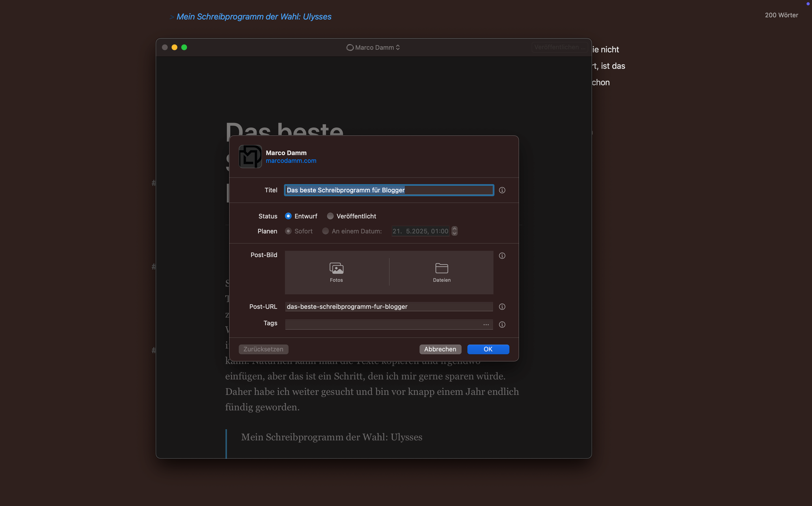The width and height of the screenshot is (812, 506).
Task: Open the marcodamm.com link
Action: 291,161
